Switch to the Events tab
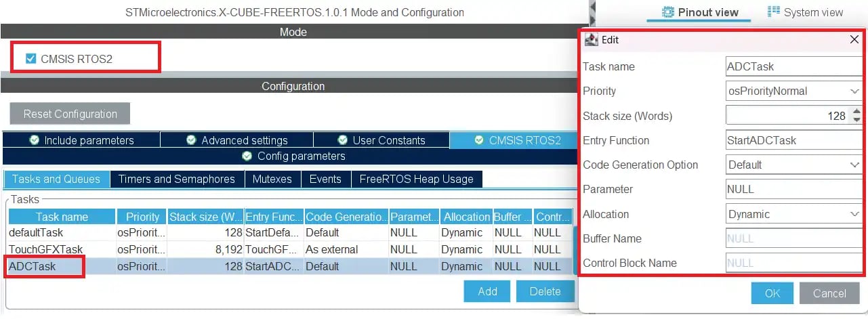This screenshot has width=868, height=319. click(325, 179)
